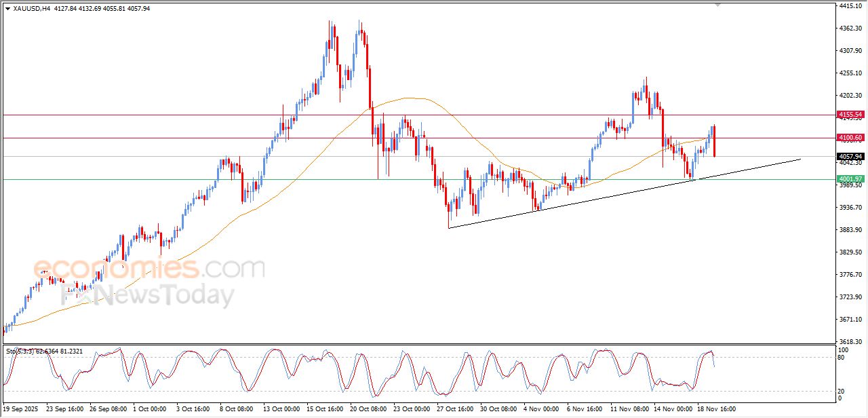Click the 4362.30 price scale value
868x418 pixels.
coord(850,28)
